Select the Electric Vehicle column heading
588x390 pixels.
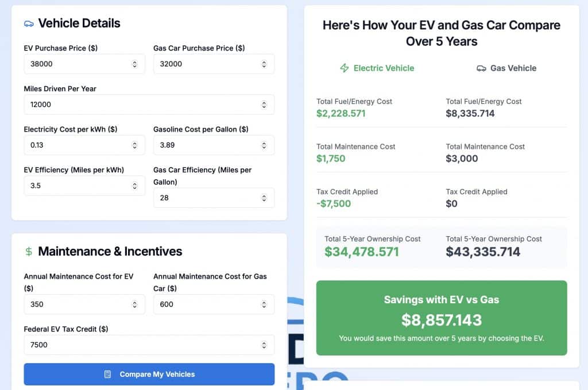[x=384, y=68]
